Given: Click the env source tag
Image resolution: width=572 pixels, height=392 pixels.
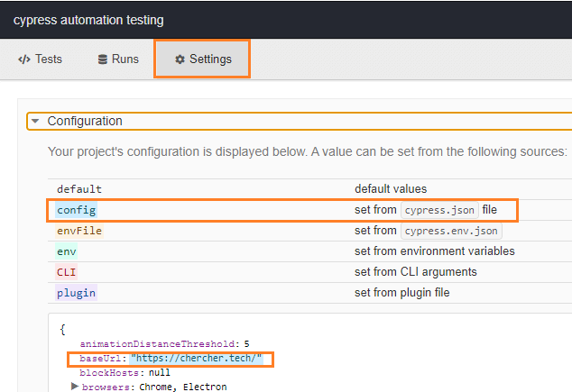Looking at the screenshot, I should 67,251.
